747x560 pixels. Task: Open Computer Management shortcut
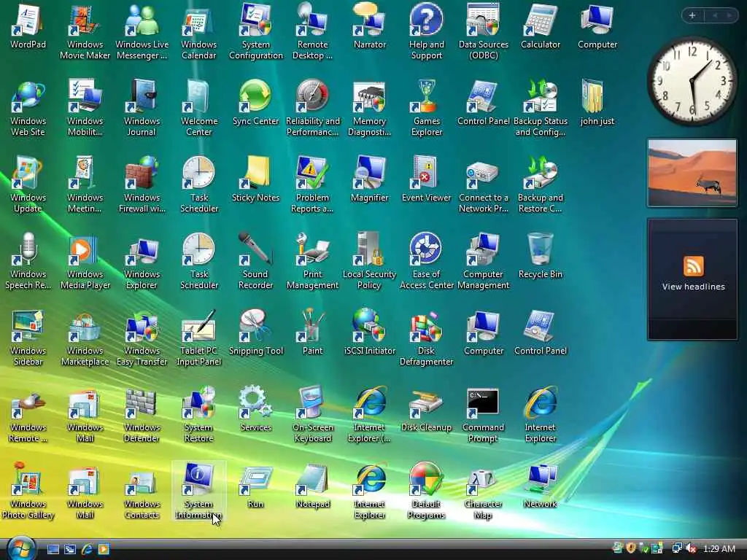[483, 262]
